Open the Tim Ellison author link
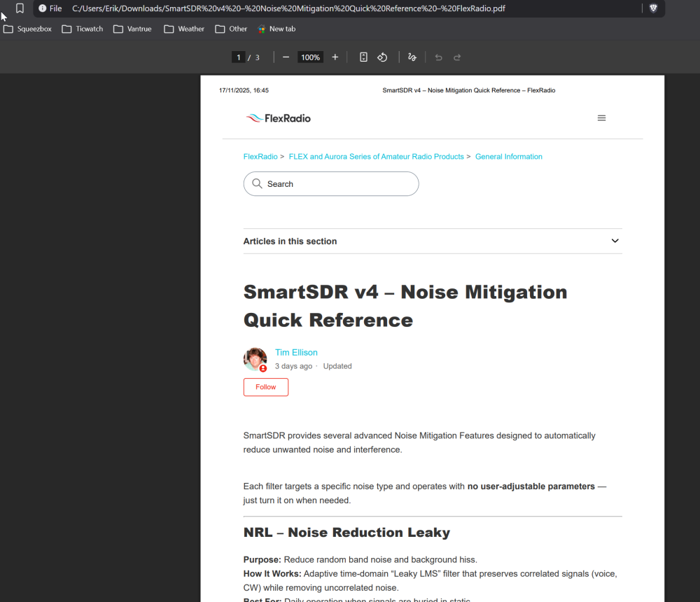700x602 pixels. tap(296, 353)
